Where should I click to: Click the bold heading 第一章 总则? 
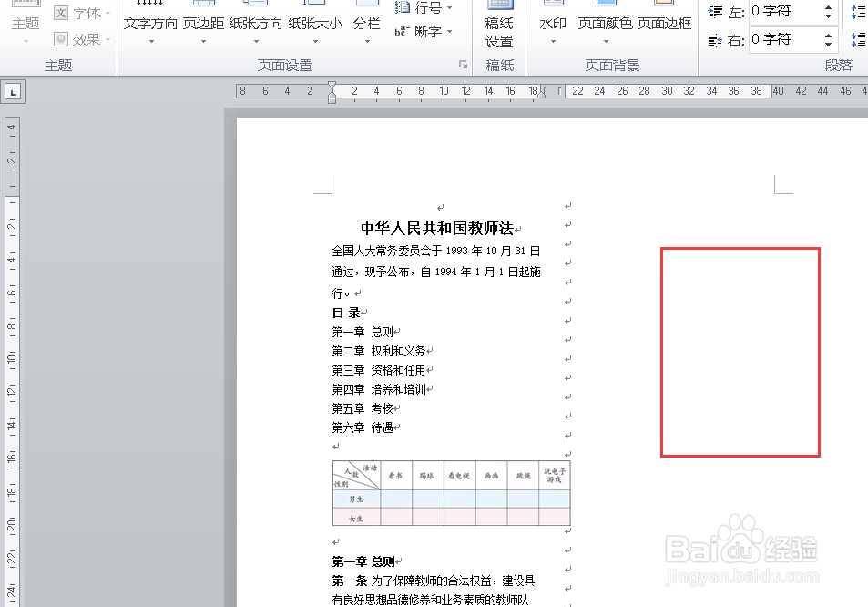pos(363,561)
